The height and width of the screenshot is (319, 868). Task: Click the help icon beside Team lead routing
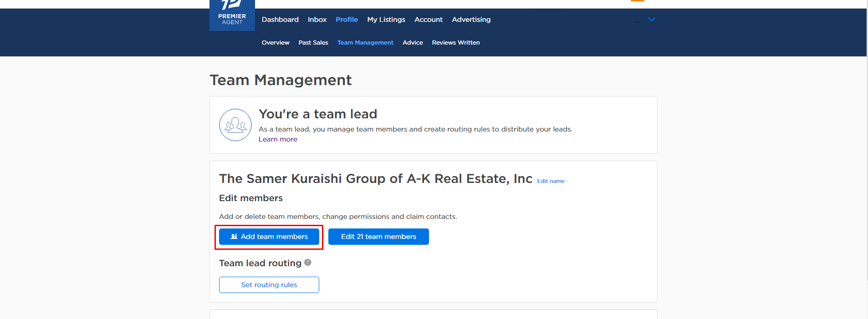point(308,262)
